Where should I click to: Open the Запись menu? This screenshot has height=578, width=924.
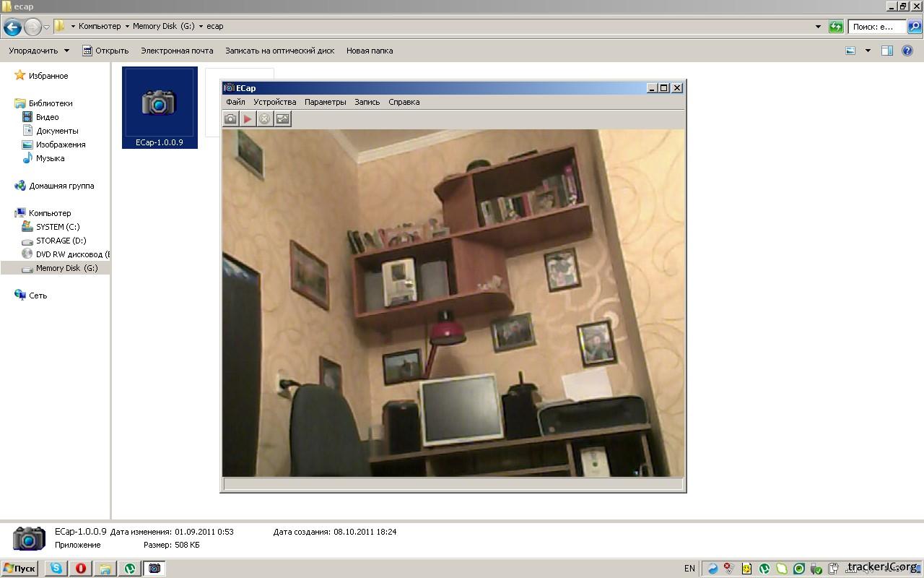tap(367, 102)
